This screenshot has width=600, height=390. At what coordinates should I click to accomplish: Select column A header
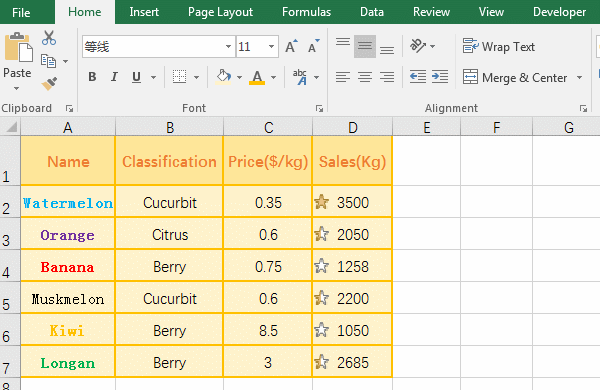[x=68, y=127]
